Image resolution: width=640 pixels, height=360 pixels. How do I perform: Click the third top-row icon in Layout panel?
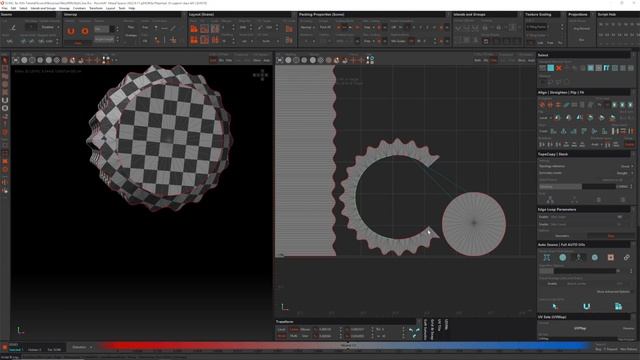215,29
